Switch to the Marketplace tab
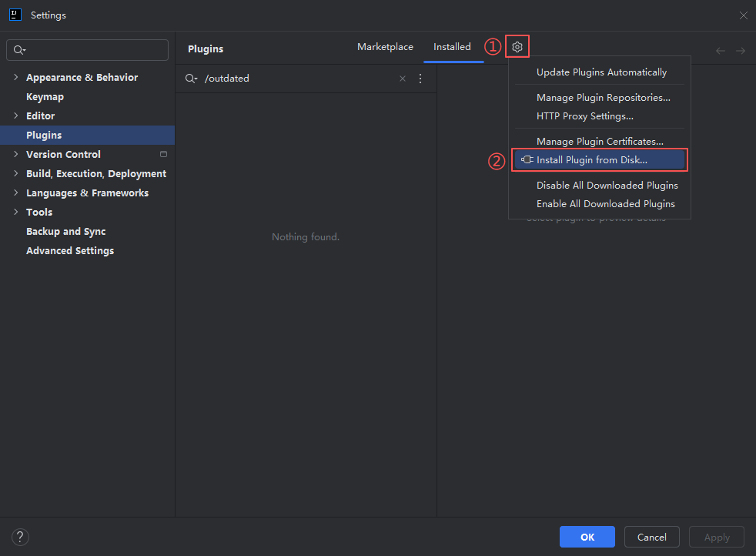The height and width of the screenshot is (556, 756). pyautogui.click(x=385, y=47)
